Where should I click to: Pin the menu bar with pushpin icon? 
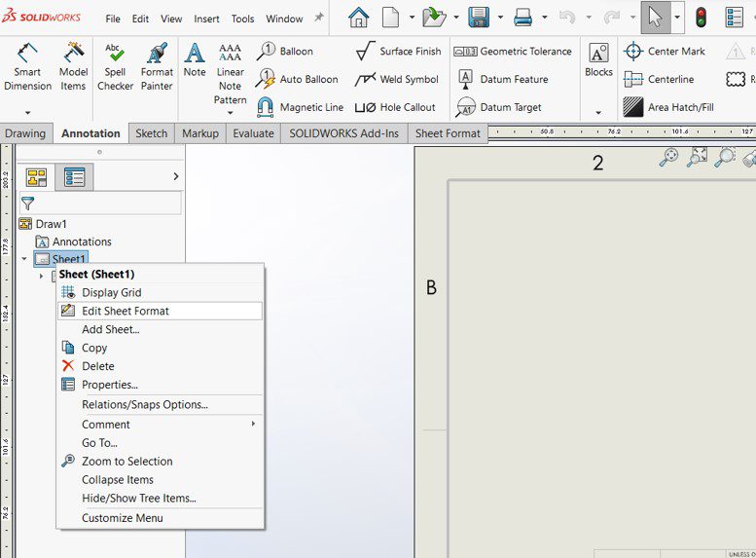pyautogui.click(x=319, y=18)
